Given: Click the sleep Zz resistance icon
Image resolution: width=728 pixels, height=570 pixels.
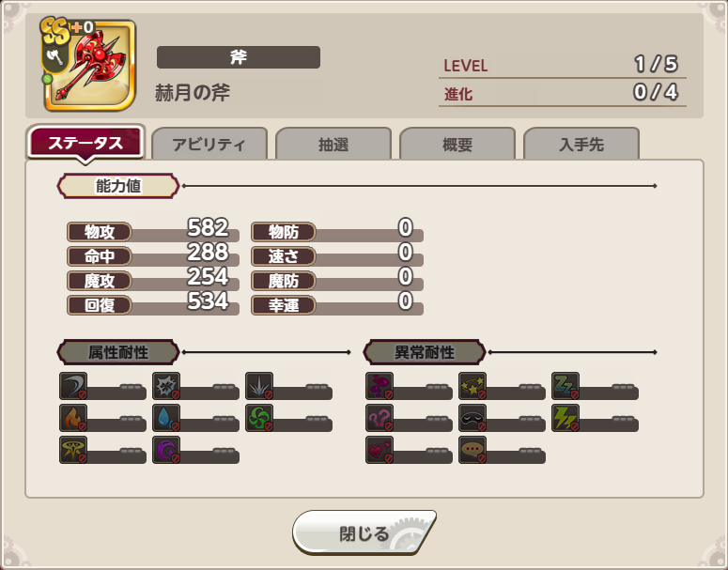Looking at the screenshot, I should (565, 386).
